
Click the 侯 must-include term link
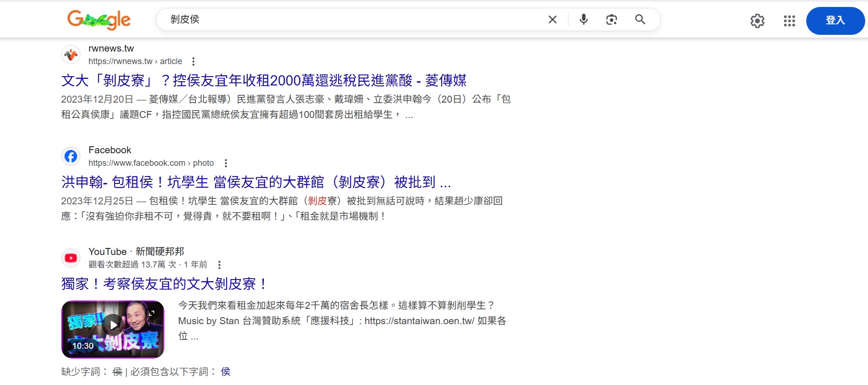(x=226, y=372)
